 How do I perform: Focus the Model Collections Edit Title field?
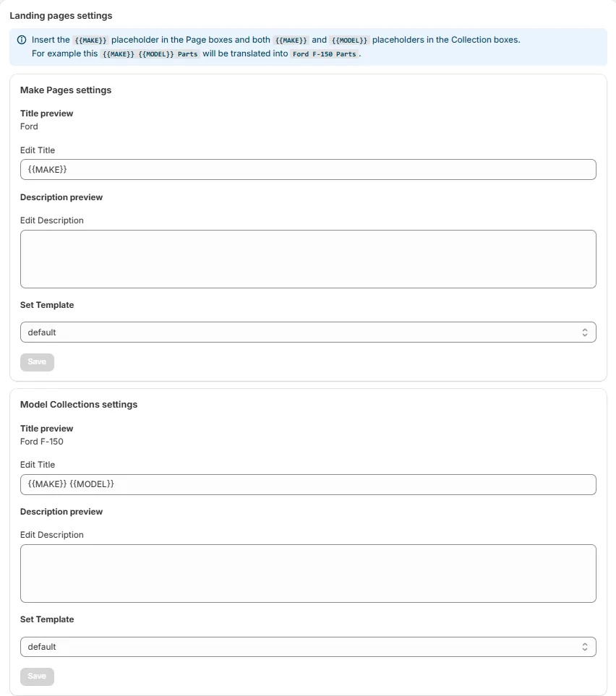308,484
